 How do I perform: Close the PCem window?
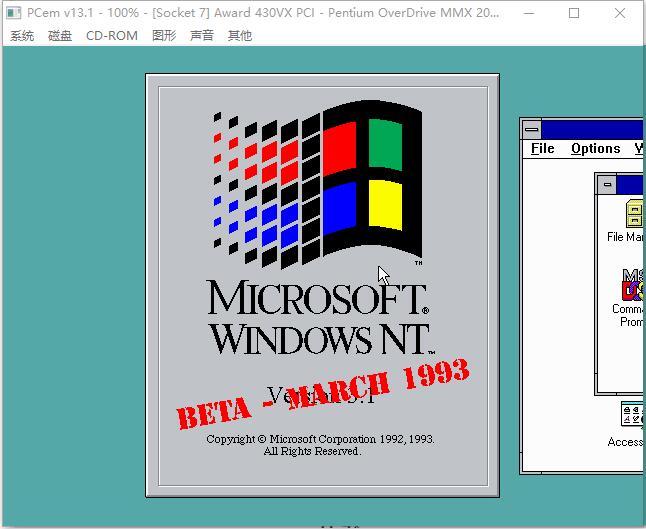(620, 13)
